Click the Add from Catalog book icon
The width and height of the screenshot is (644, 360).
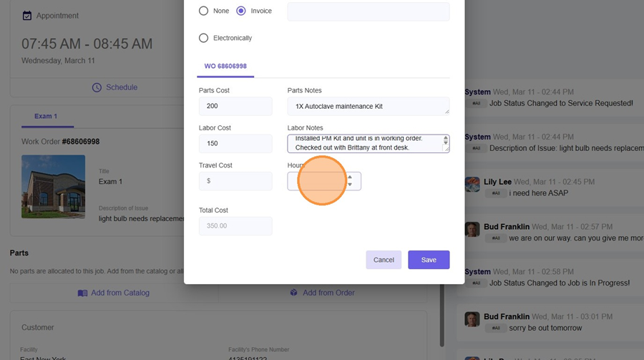tap(83, 293)
